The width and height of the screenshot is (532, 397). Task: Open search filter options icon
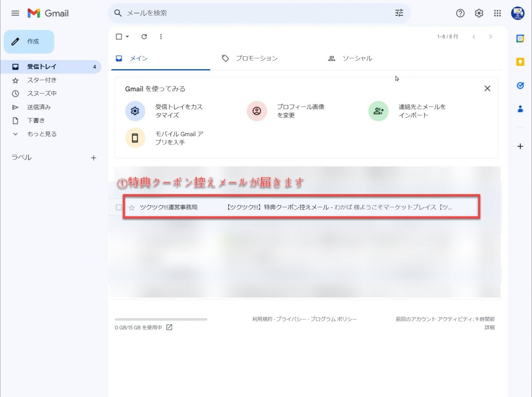pos(399,13)
